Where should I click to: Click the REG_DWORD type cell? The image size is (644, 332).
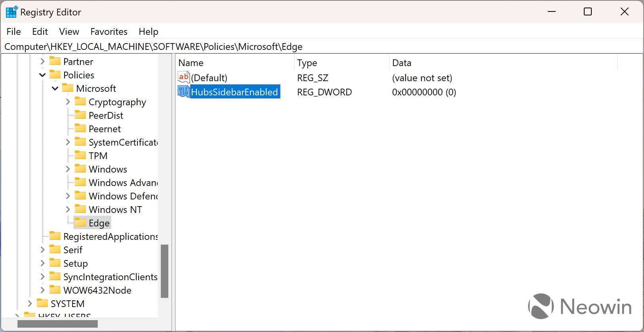324,92
